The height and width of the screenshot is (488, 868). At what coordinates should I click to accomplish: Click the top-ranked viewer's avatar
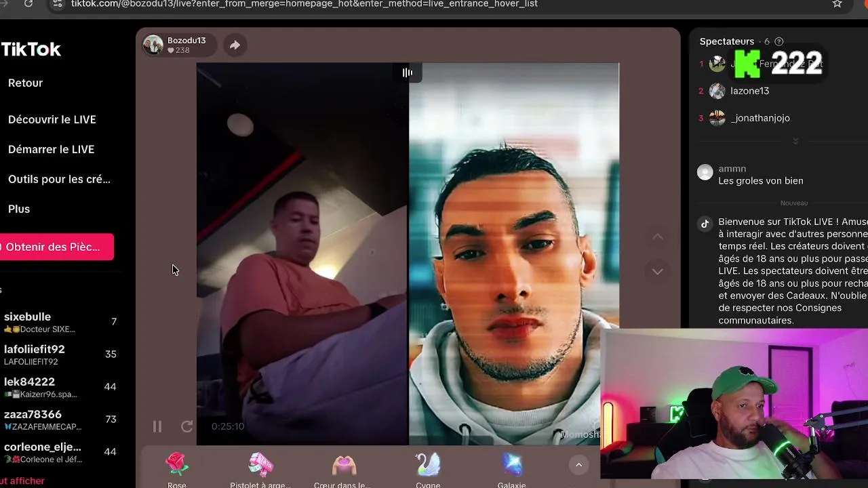point(717,64)
